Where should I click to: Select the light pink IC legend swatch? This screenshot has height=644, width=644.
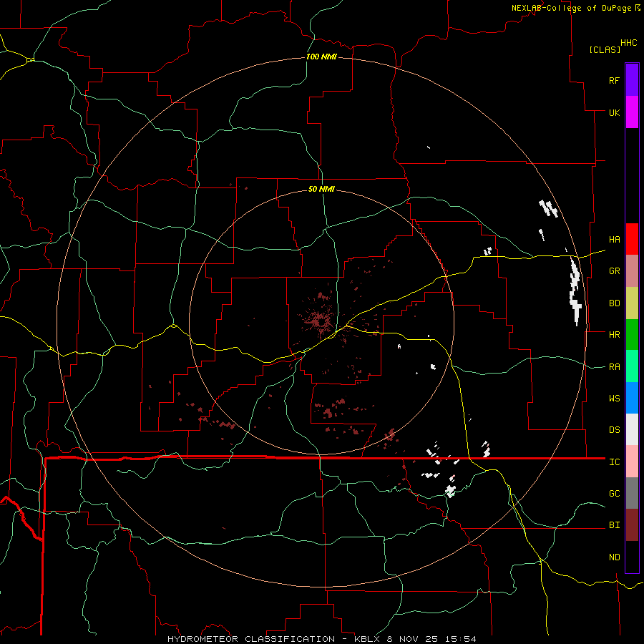click(x=632, y=462)
